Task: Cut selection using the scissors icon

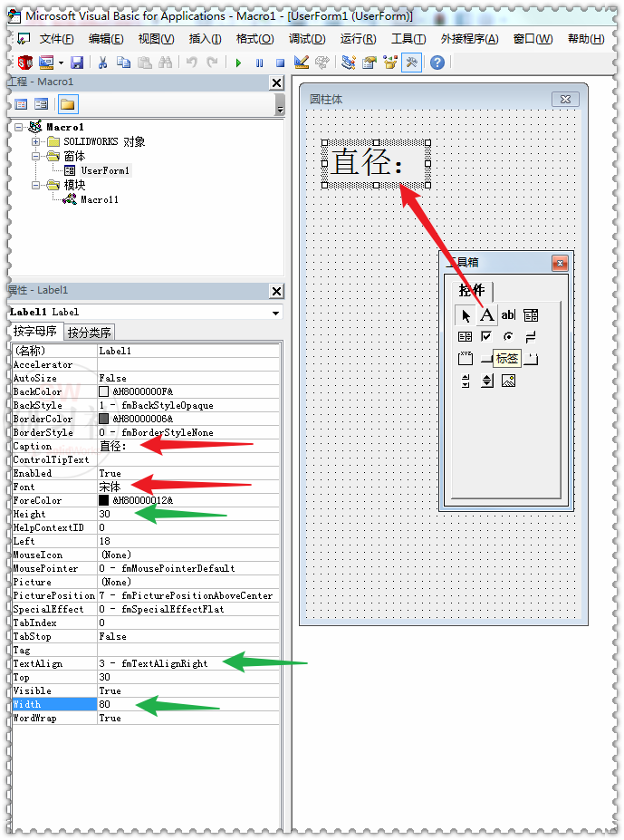Action: 102,63
